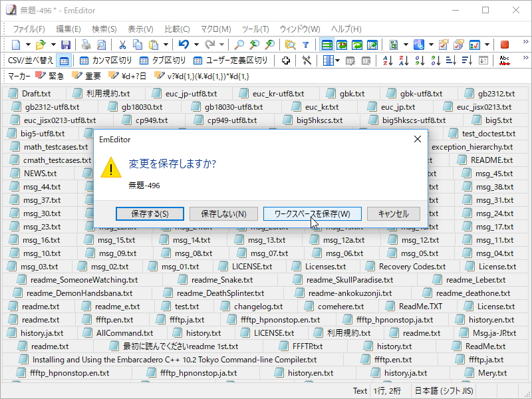Click Sort by length shortest-first icon
The image size is (532, 399).
click(x=451, y=61)
